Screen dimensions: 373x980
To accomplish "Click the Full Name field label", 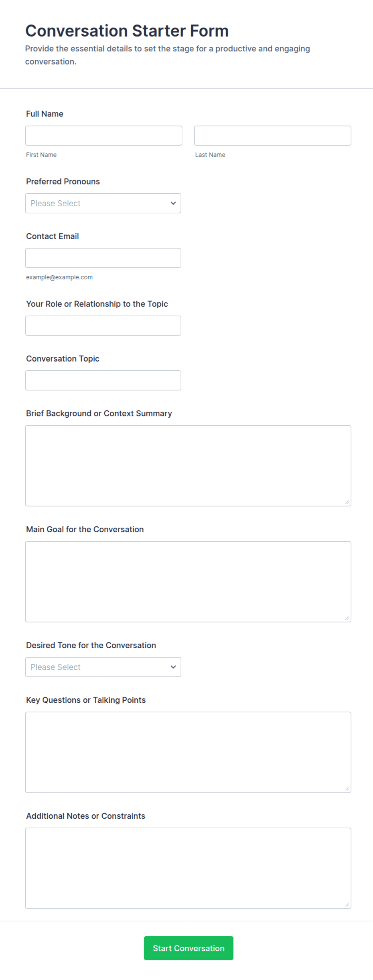I will (x=45, y=114).
